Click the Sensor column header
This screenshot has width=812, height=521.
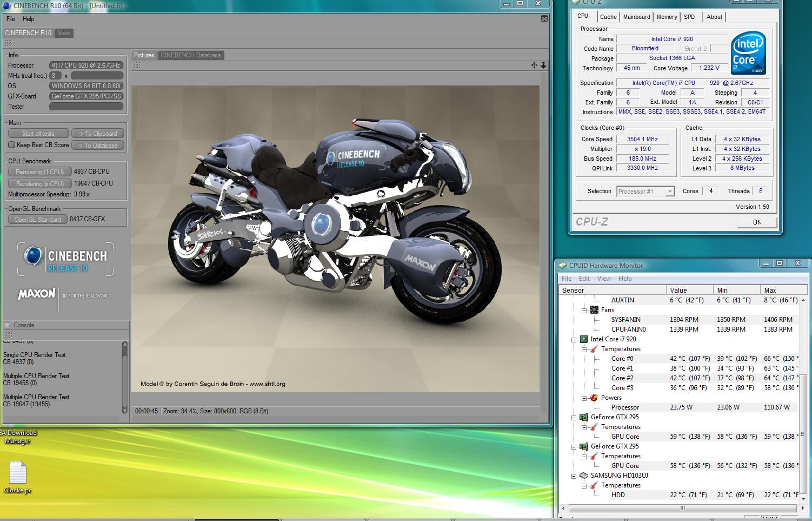(x=612, y=290)
